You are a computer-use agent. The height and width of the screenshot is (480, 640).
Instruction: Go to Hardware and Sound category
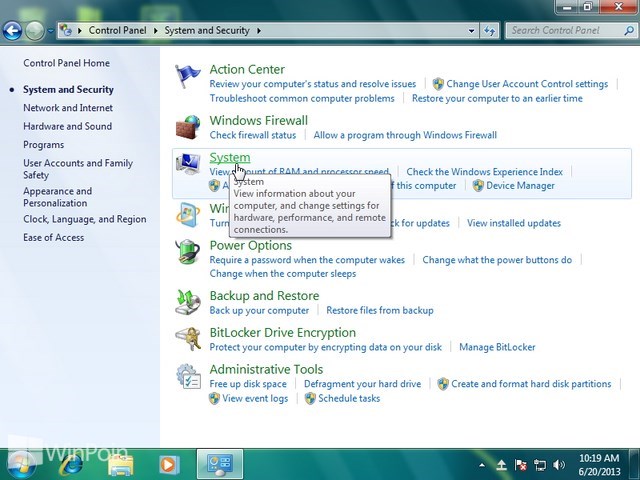[67, 127]
